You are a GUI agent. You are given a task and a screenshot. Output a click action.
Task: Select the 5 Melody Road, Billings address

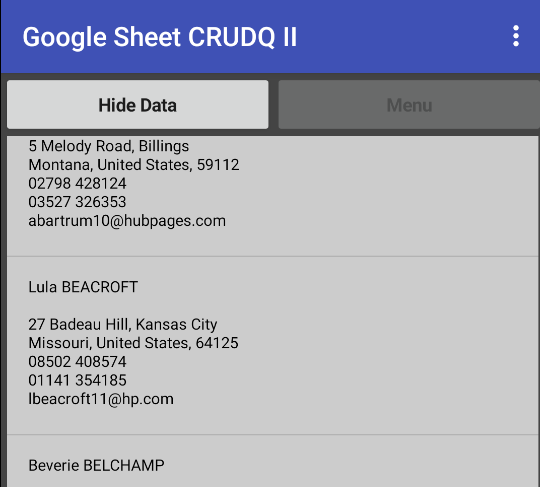click(108, 146)
